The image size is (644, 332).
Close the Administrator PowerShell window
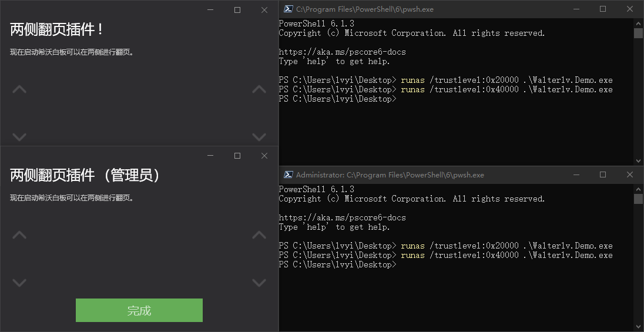point(630,175)
